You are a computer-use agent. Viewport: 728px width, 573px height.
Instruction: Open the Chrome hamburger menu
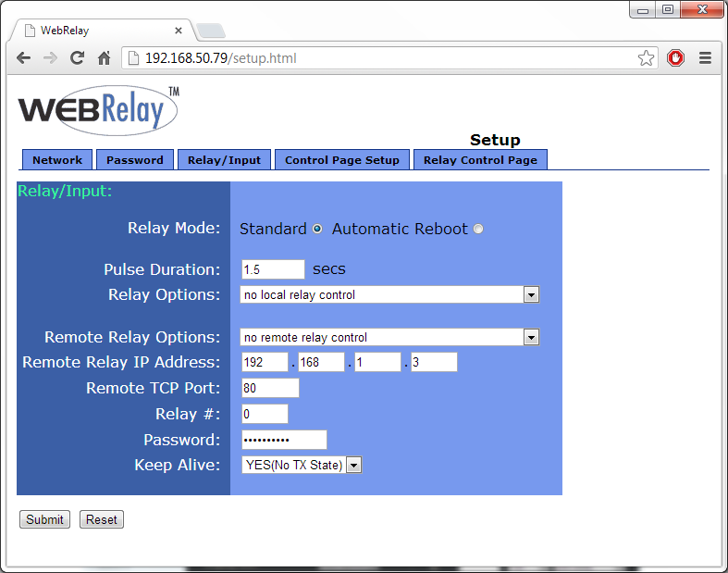click(x=705, y=57)
